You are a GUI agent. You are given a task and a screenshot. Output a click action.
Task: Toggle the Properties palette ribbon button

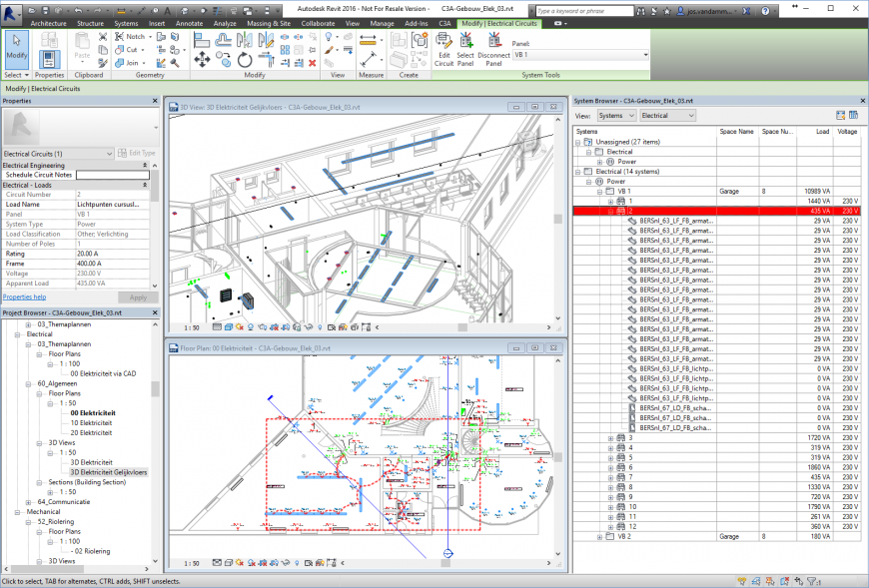[49, 59]
